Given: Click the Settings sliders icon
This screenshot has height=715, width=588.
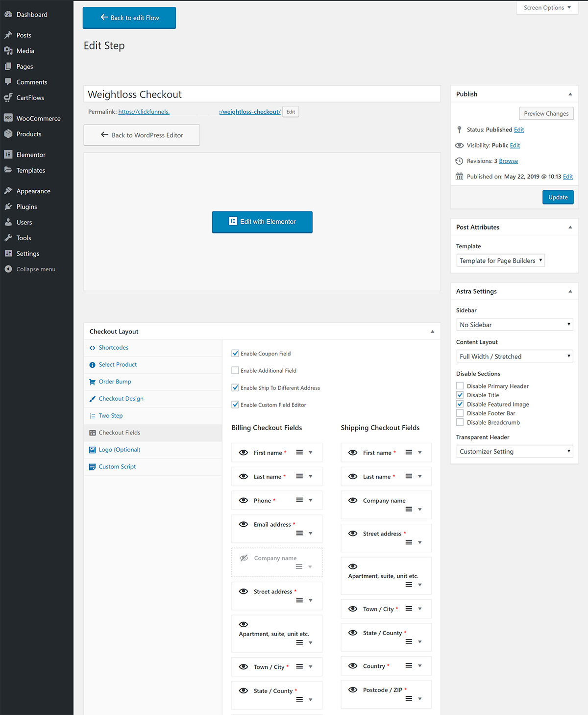Looking at the screenshot, I should (x=8, y=254).
